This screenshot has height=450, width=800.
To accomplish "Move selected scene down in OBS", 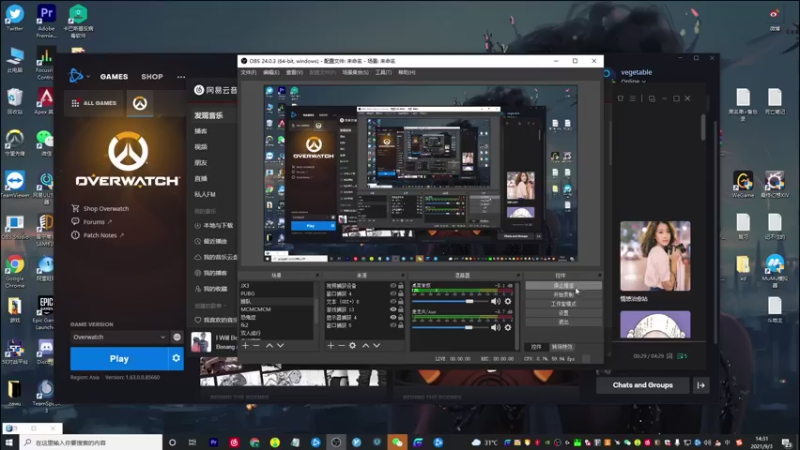I will tap(280, 345).
